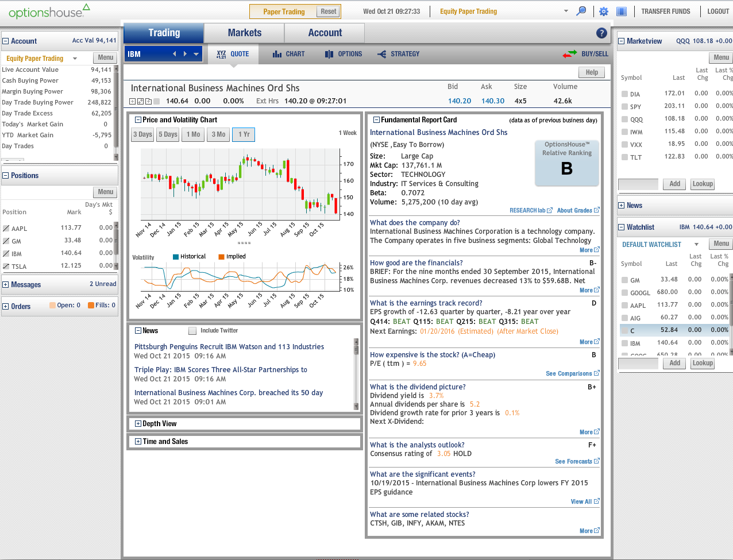Click TRANSFER FUNDS link
The width and height of the screenshot is (733, 560).
point(666,11)
